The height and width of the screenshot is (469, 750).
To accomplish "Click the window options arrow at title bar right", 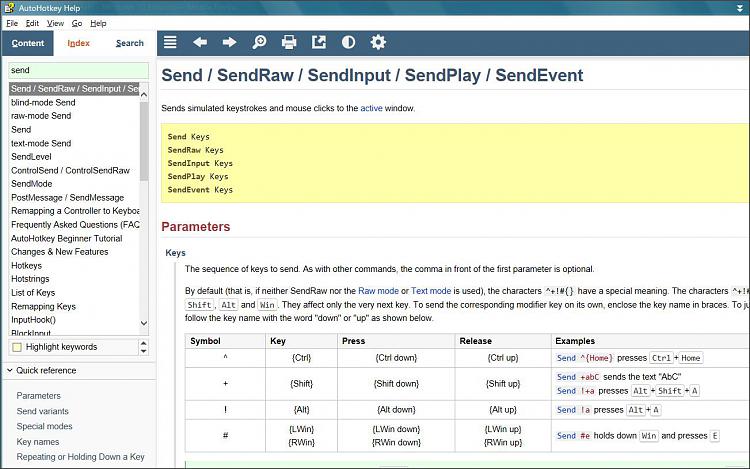I will tap(739, 8).
